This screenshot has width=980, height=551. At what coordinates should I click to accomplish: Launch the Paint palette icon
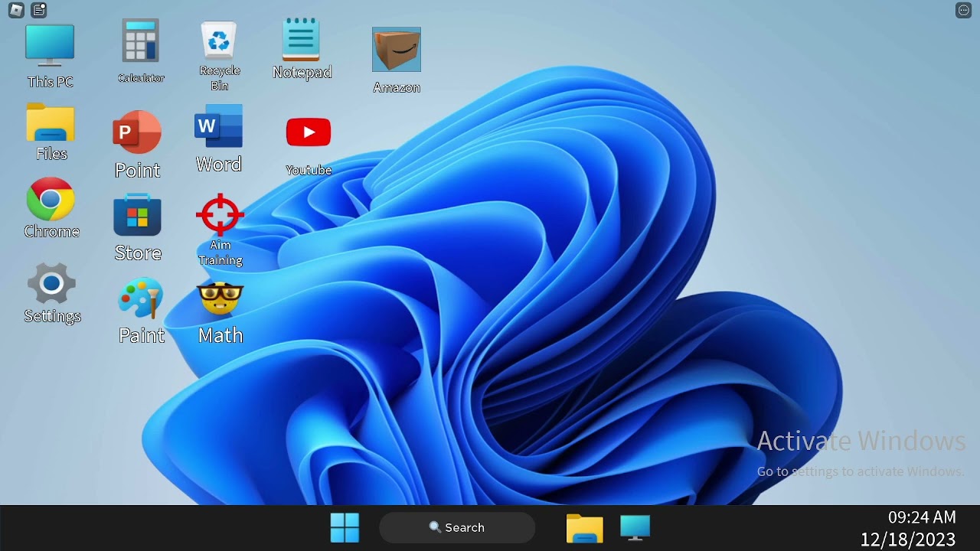click(x=141, y=298)
